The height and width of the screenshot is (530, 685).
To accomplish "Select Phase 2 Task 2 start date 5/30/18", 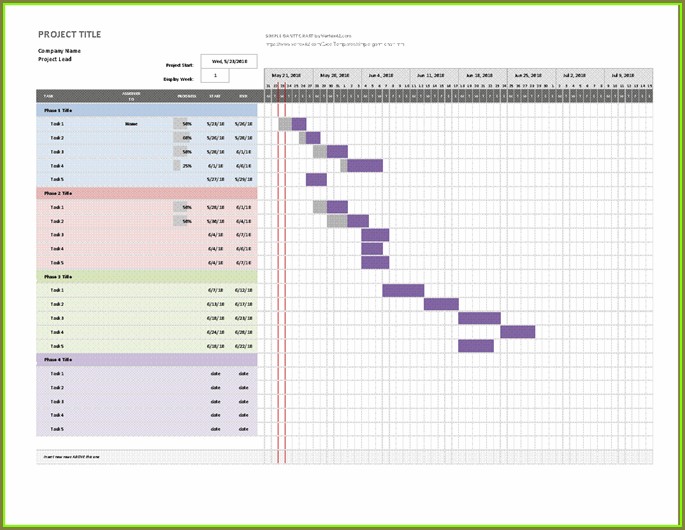I will 215,222.
